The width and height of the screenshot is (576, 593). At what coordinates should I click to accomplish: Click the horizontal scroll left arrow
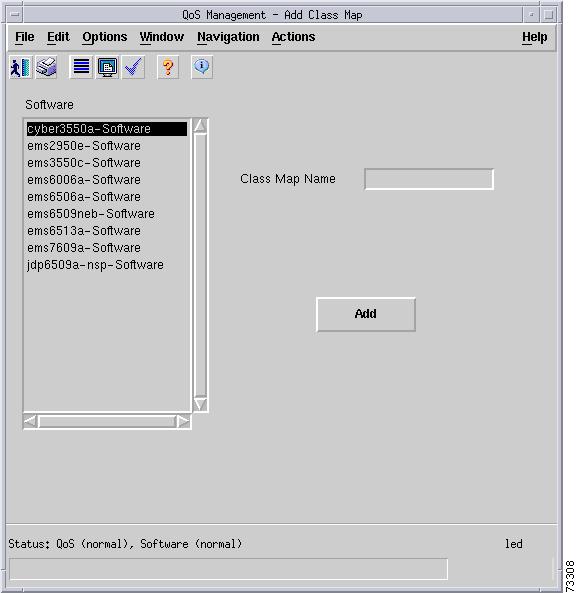click(x=30, y=421)
